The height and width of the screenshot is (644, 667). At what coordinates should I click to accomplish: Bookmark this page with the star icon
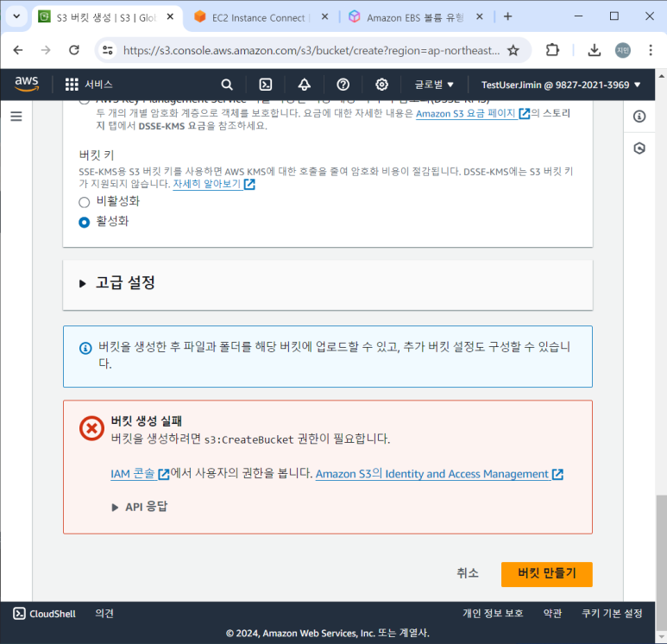tap(513, 50)
